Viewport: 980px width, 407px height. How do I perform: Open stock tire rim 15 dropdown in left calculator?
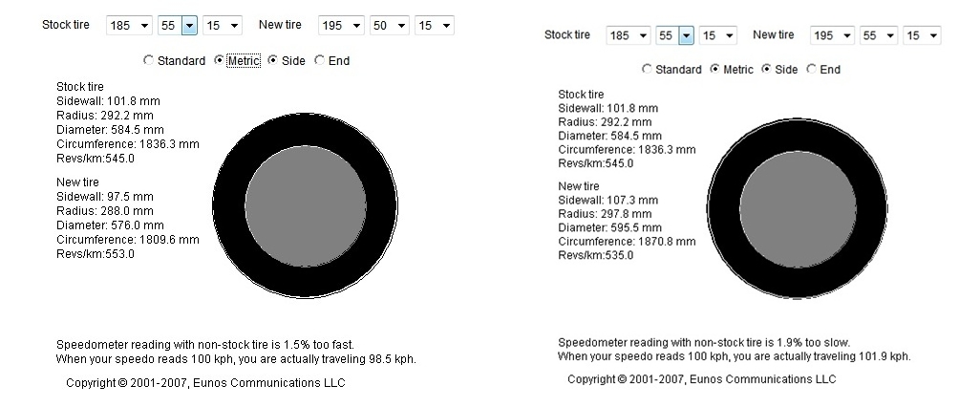pos(222,26)
